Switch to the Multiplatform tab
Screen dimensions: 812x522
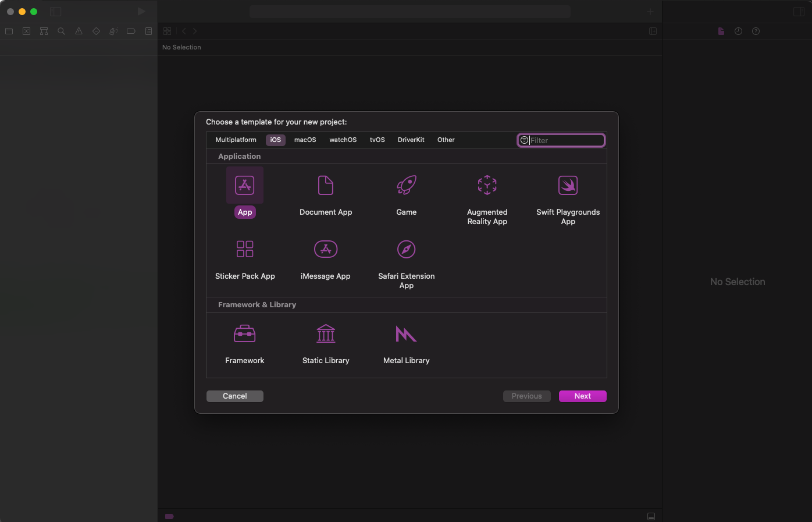coord(236,140)
